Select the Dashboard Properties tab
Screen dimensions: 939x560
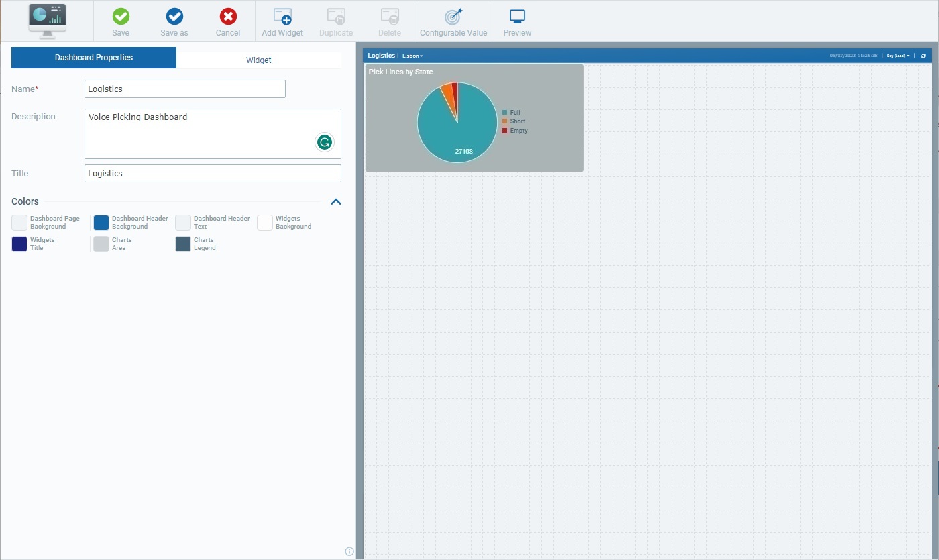pos(94,58)
